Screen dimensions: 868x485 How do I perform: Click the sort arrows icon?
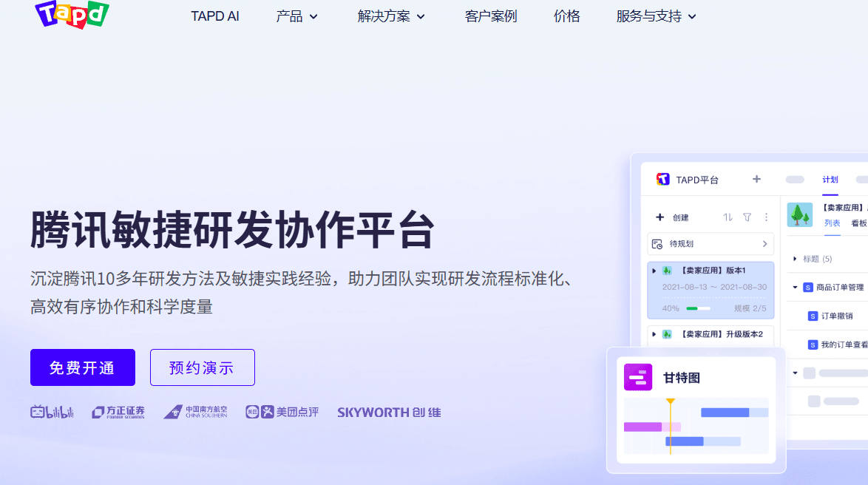click(728, 217)
